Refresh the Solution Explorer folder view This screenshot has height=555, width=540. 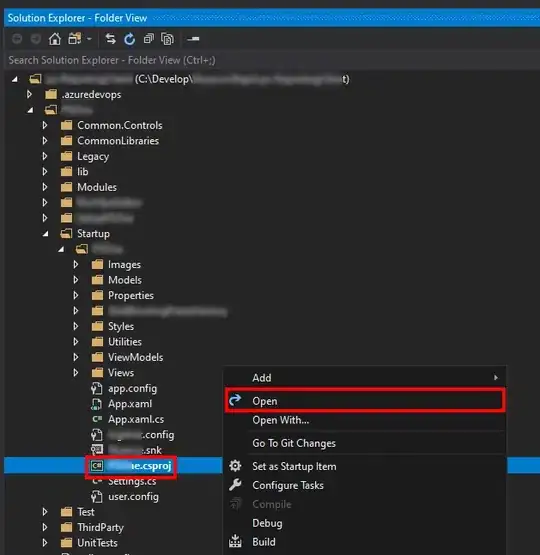(x=130, y=39)
